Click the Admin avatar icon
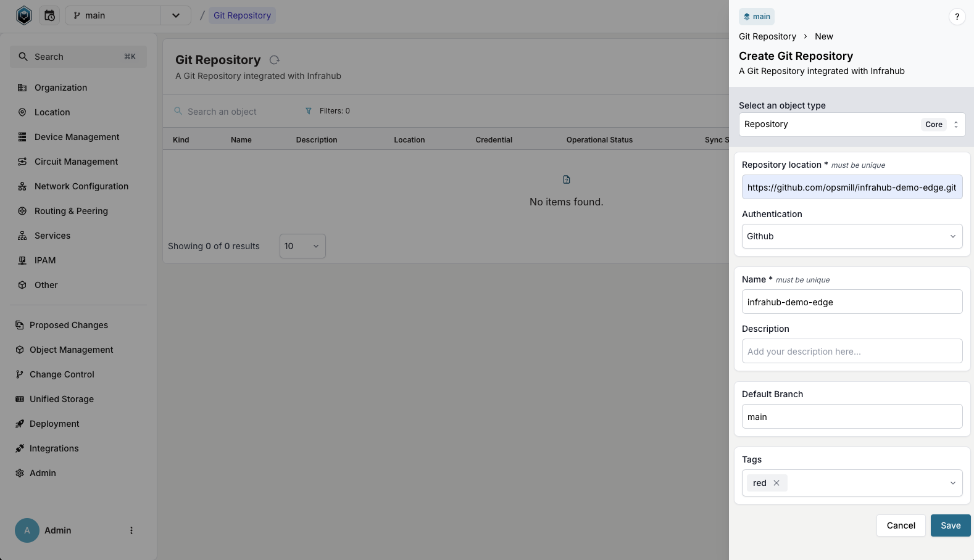 (27, 530)
